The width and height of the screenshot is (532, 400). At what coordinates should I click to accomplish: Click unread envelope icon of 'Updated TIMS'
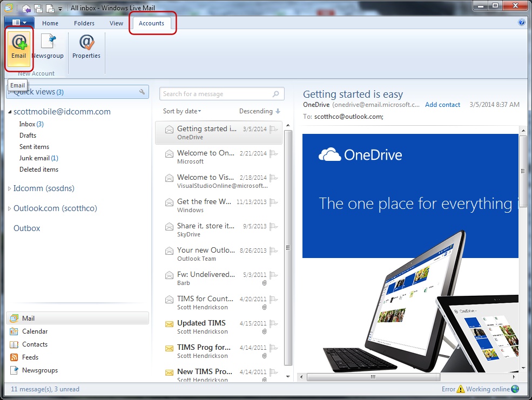169,324
